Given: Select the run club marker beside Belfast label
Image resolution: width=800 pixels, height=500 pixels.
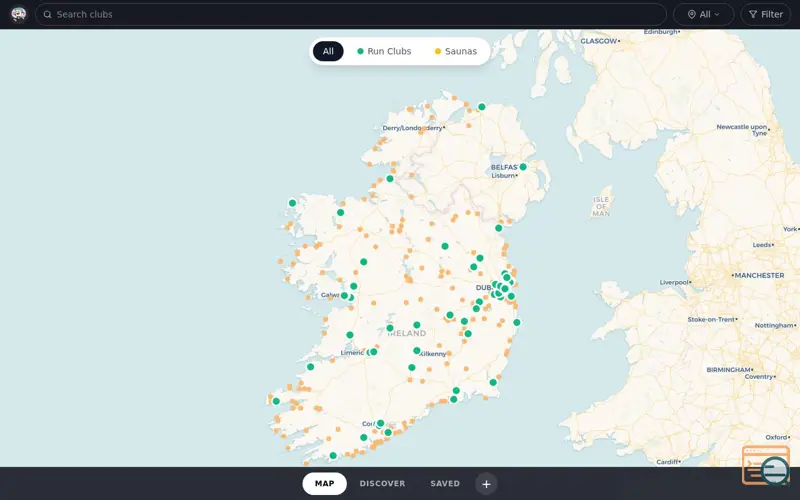Looking at the screenshot, I should (523, 167).
